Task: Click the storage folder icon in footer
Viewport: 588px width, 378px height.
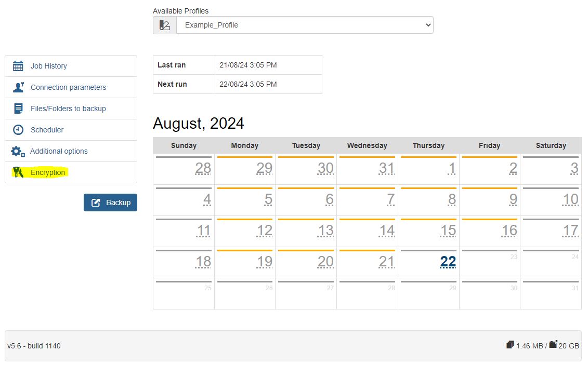Action: pos(553,345)
